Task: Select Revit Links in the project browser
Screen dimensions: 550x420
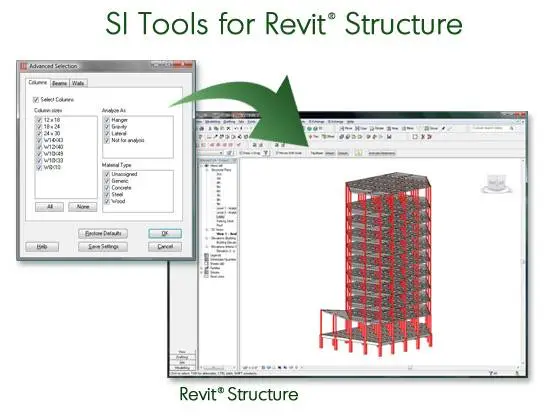Action: pyautogui.click(x=217, y=276)
